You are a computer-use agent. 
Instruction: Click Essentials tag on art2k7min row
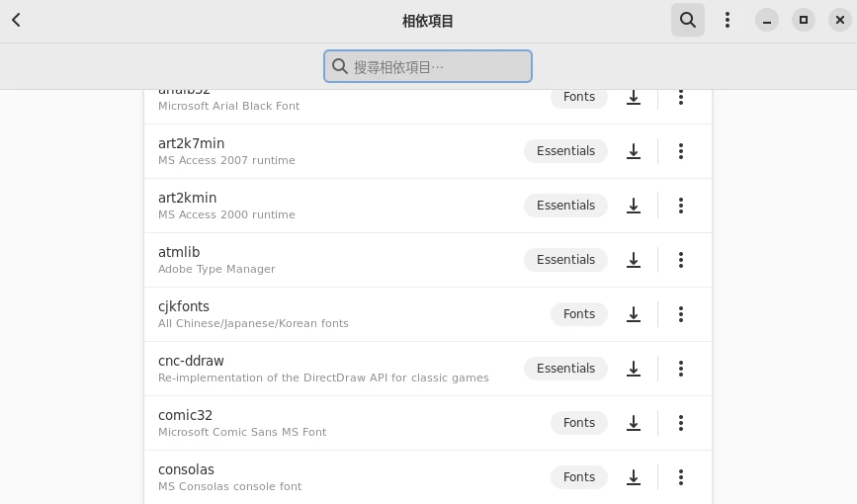coord(565,151)
